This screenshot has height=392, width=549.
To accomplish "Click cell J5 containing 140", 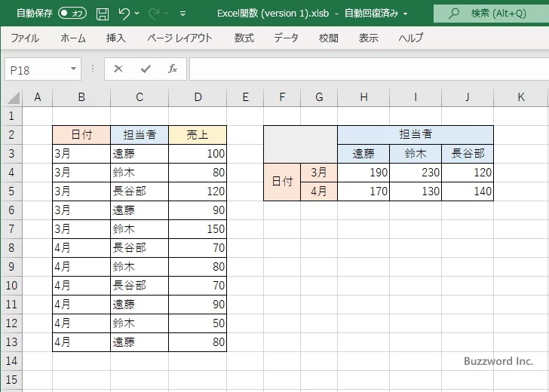I will click(468, 191).
